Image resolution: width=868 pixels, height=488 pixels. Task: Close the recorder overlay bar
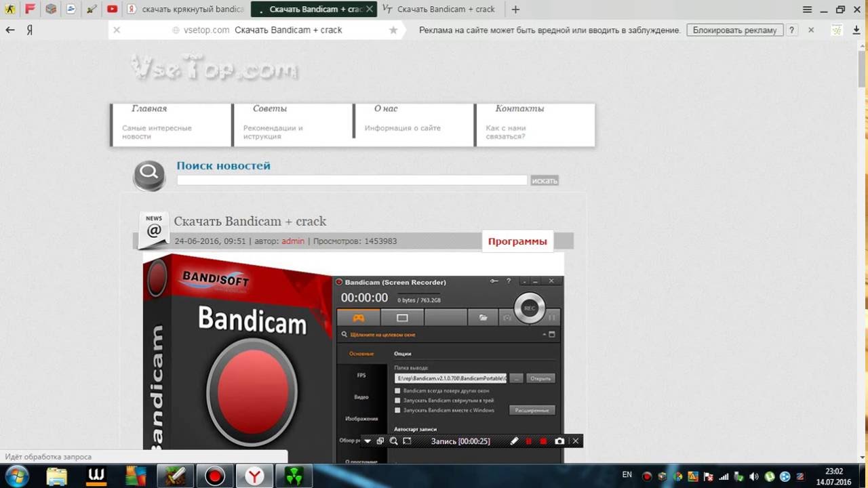576,441
